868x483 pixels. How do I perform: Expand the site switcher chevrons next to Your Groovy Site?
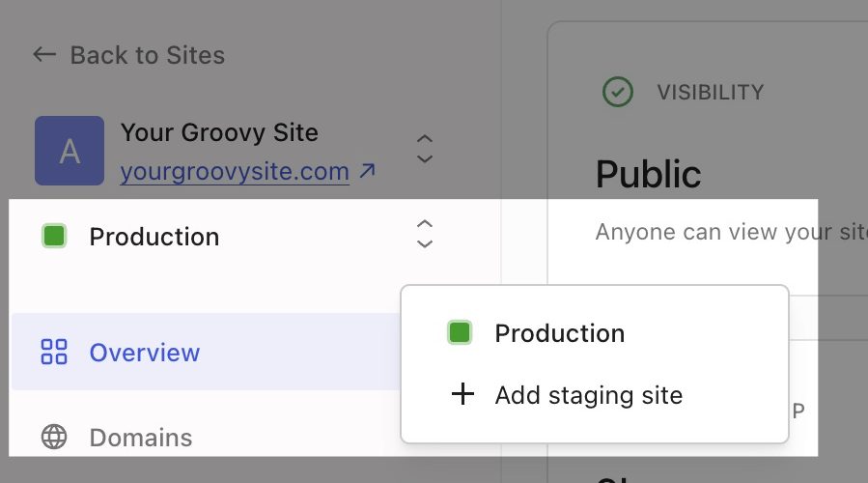pos(425,149)
